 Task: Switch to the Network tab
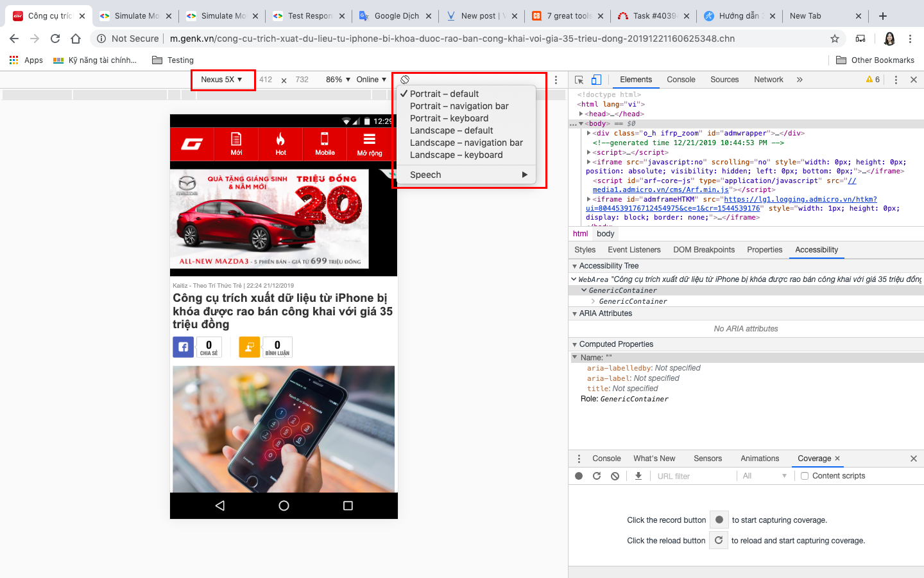tap(769, 80)
